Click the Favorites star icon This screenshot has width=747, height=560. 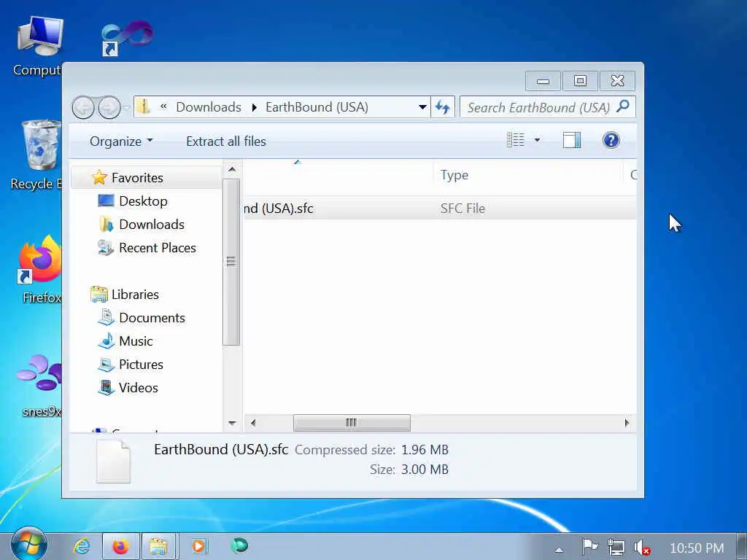click(99, 177)
